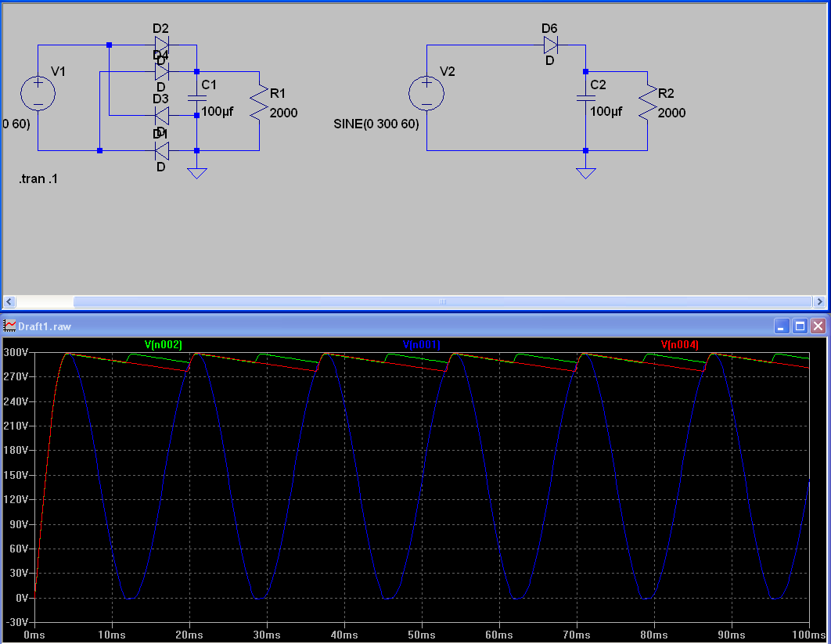
Task: Pick the C1 capacitor symbol
Action: pyautogui.click(x=196, y=98)
